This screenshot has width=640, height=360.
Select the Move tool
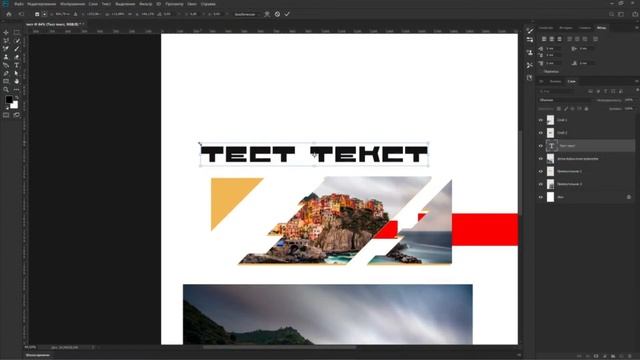[x=6, y=32]
